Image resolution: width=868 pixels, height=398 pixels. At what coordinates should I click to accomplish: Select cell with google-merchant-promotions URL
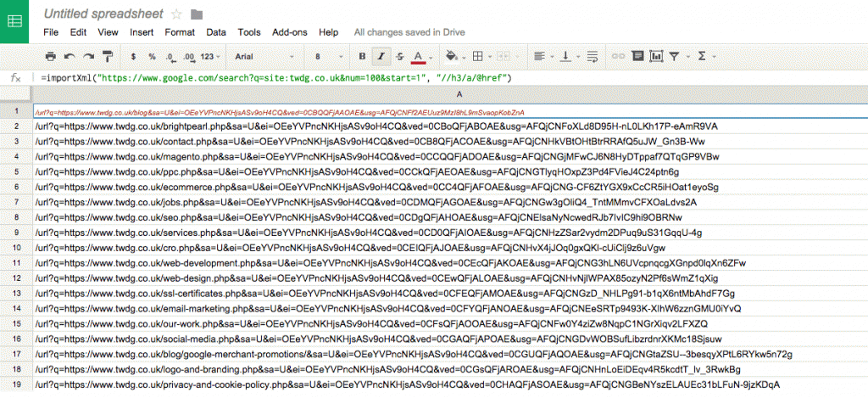tap(450, 353)
